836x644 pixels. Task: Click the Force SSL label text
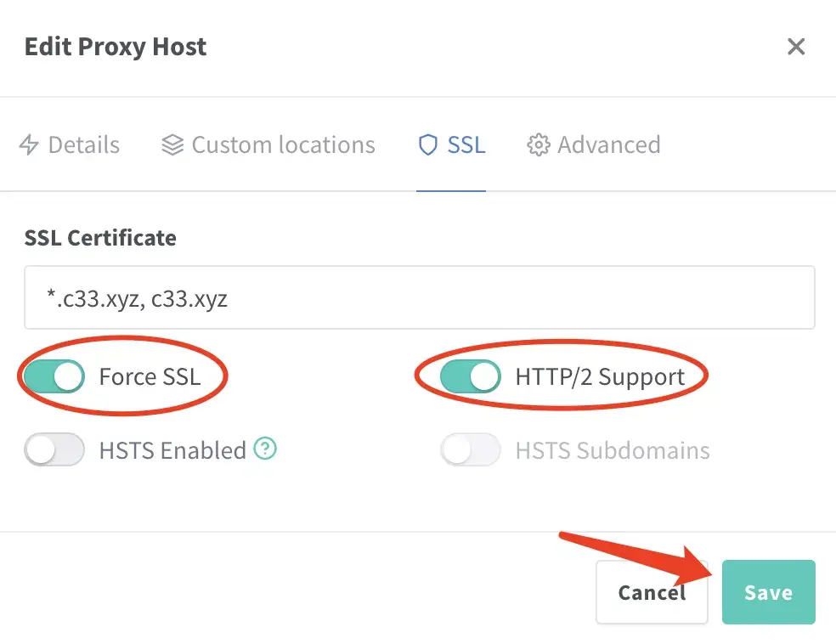point(150,376)
